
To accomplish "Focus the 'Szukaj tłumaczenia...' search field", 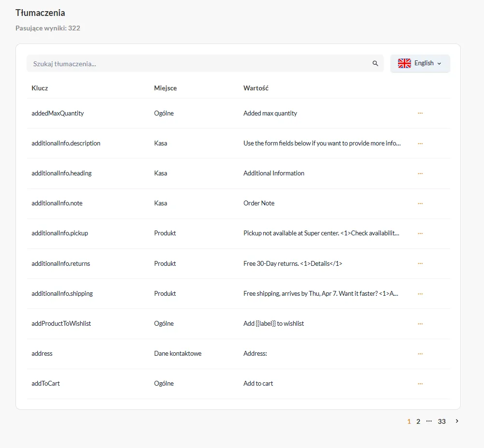I will pyautogui.click(x=198, y=63).
